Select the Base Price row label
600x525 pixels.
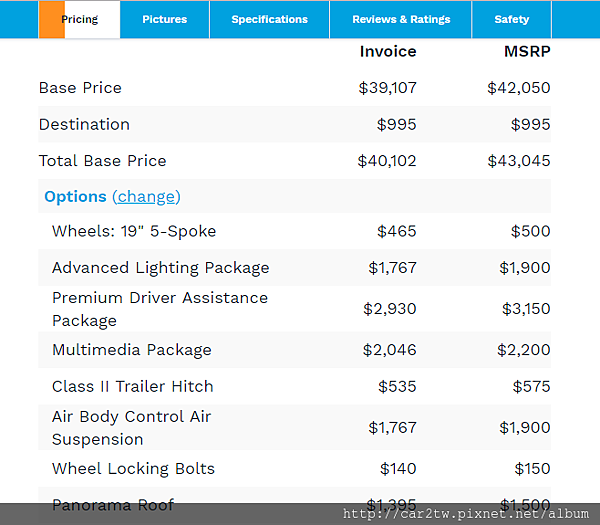[80, 88]
